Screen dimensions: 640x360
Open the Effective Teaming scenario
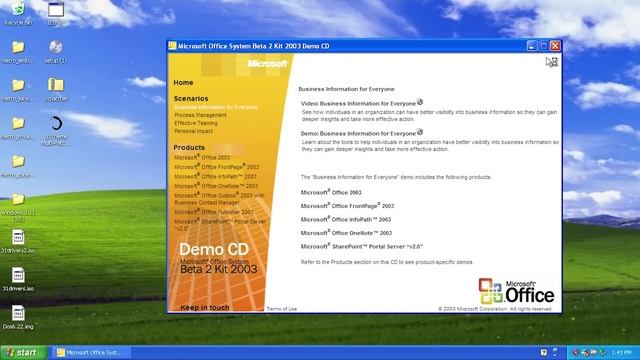click(x=196, y=123)
